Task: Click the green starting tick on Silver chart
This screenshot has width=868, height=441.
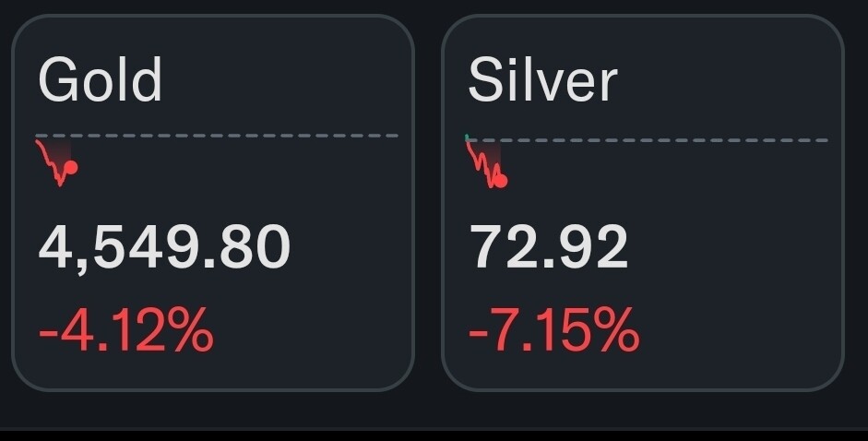Action: coord(468,138)
